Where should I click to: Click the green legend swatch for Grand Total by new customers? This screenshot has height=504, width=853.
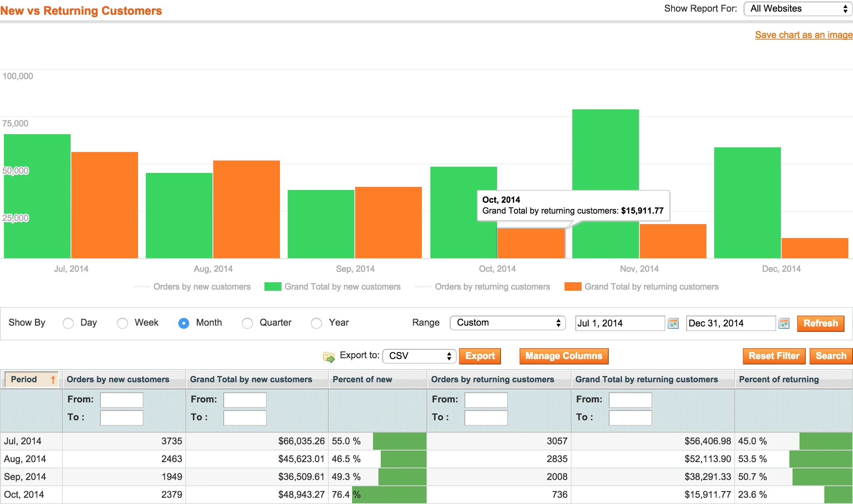click(272, 287)
